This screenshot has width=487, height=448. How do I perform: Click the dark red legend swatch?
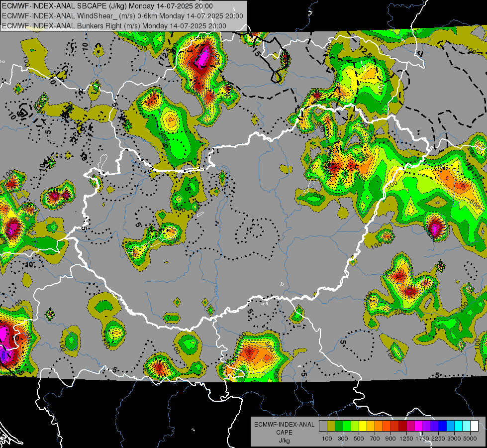click(403, 426)
